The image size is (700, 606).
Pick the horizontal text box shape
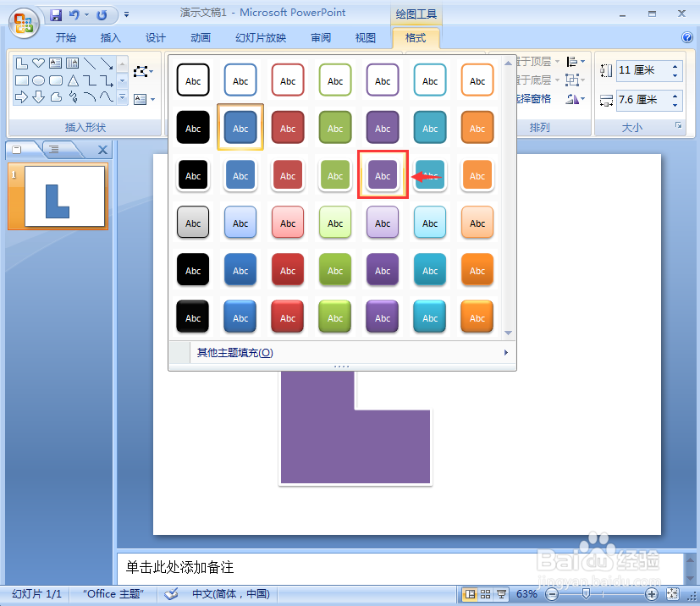coord(55,63)
